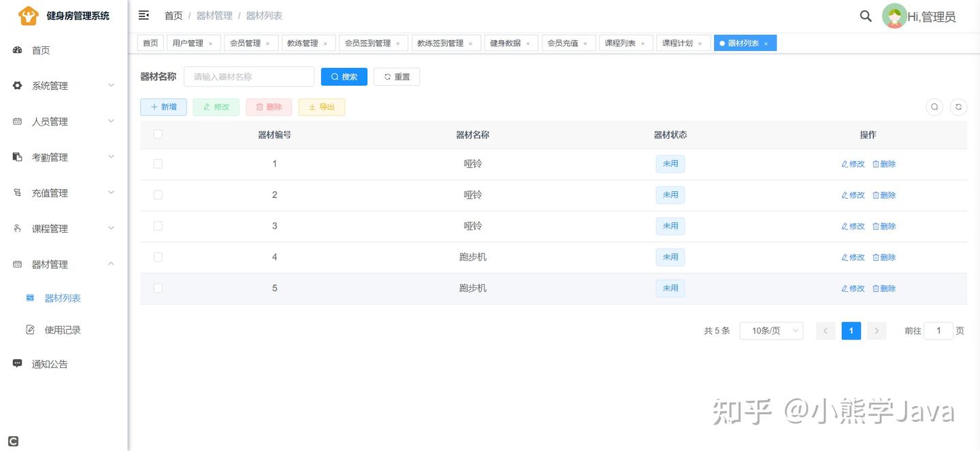
Task: Focus the 器材名称 search input field
Action: click(x=249, y=77)
